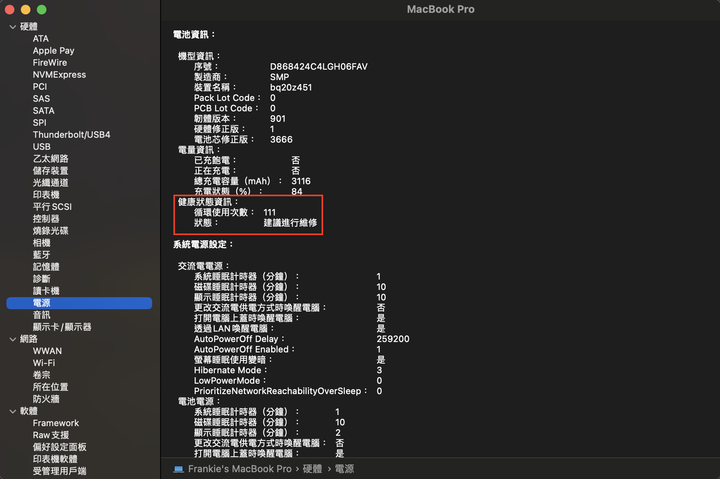
Task: Click the laptop icon in the path bar
Action: [178, 469]
